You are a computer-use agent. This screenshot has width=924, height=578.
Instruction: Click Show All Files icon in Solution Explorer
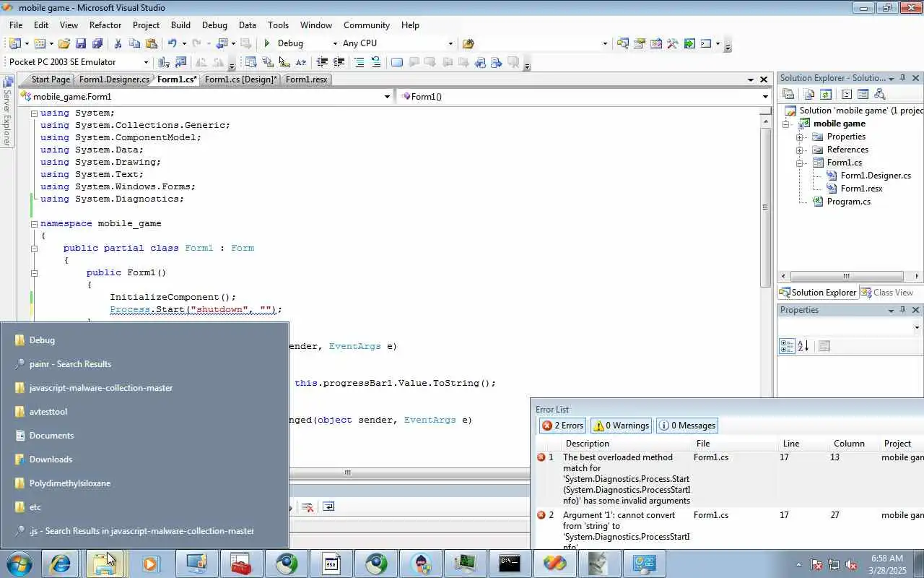(x=809, y=94)
